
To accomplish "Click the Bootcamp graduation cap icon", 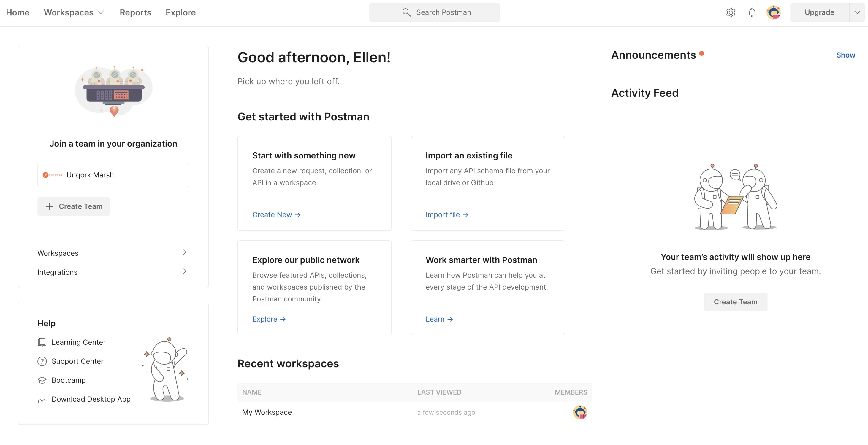I will point(42,380).
